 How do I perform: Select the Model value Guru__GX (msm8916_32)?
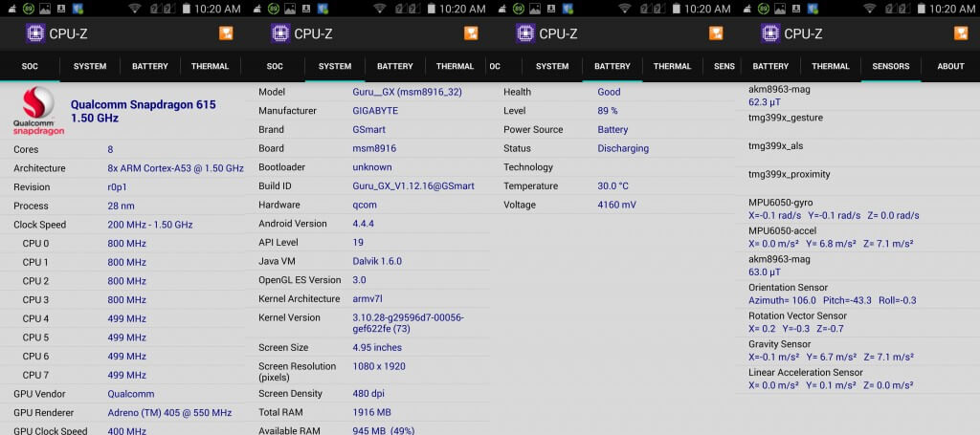pos(408,92)
